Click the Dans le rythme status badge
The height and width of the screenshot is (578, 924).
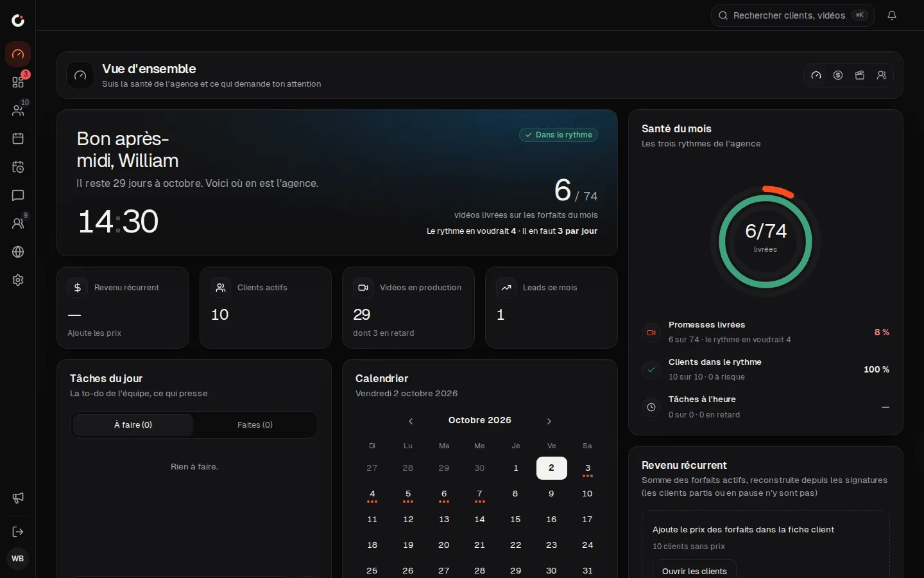coord(559,135)
